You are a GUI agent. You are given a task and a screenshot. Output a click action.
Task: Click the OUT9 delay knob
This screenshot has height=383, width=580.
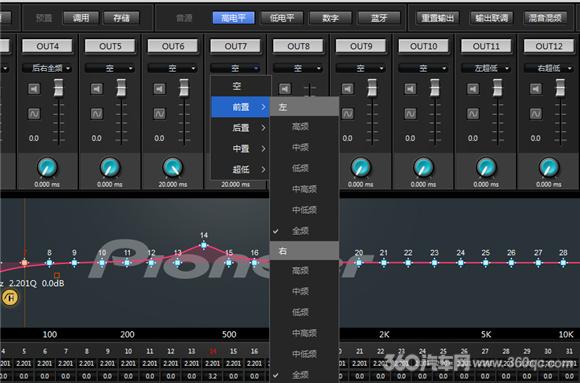tap(361, 167)
